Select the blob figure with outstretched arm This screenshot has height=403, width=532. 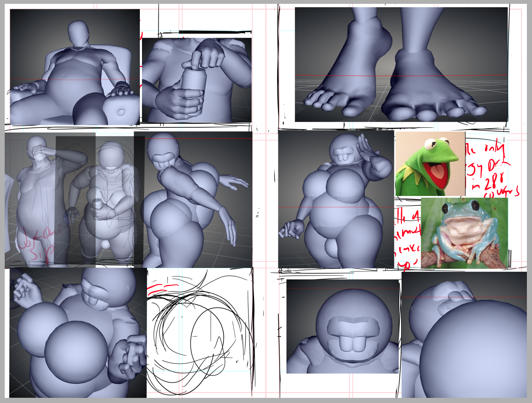point(193,200)
